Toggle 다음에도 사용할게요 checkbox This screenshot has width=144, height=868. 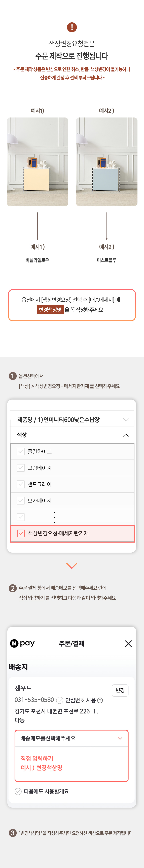pyautogui.click(x=18, y=791)
